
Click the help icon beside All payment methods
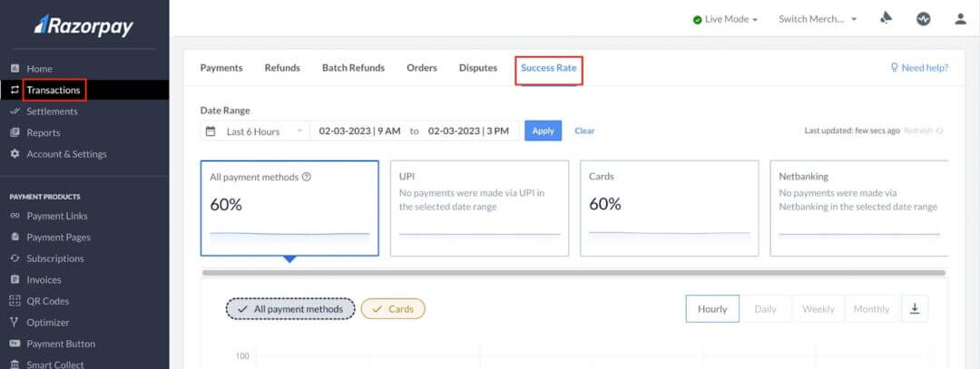[307, 178]
